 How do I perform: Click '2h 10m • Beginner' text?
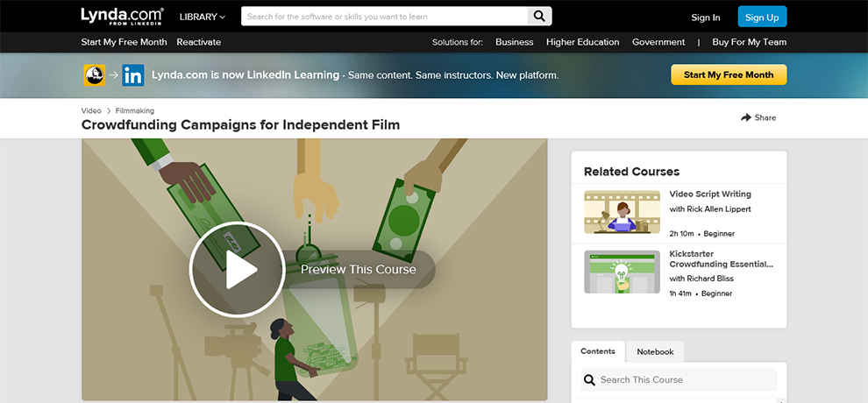[x=702, y=234]
